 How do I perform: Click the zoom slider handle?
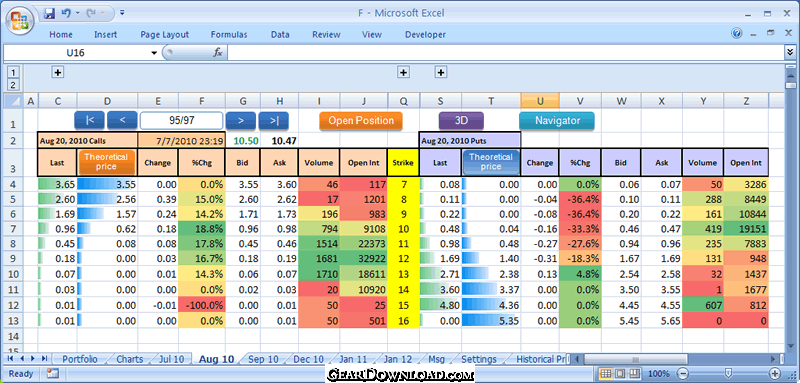coord(729,373)
